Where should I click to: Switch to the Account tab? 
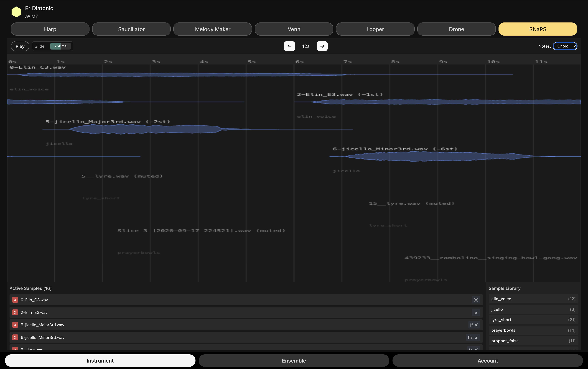(487, 360)
